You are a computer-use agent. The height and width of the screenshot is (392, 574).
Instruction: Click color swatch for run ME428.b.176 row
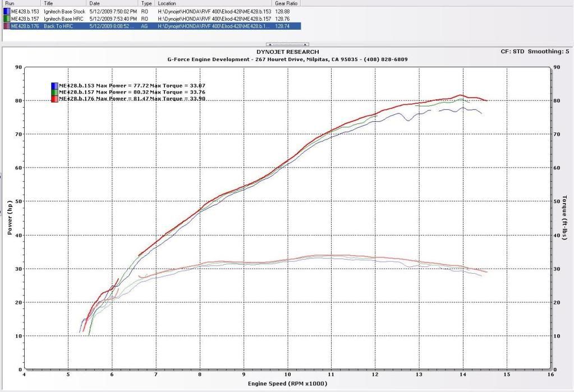[x=7, y=26]
